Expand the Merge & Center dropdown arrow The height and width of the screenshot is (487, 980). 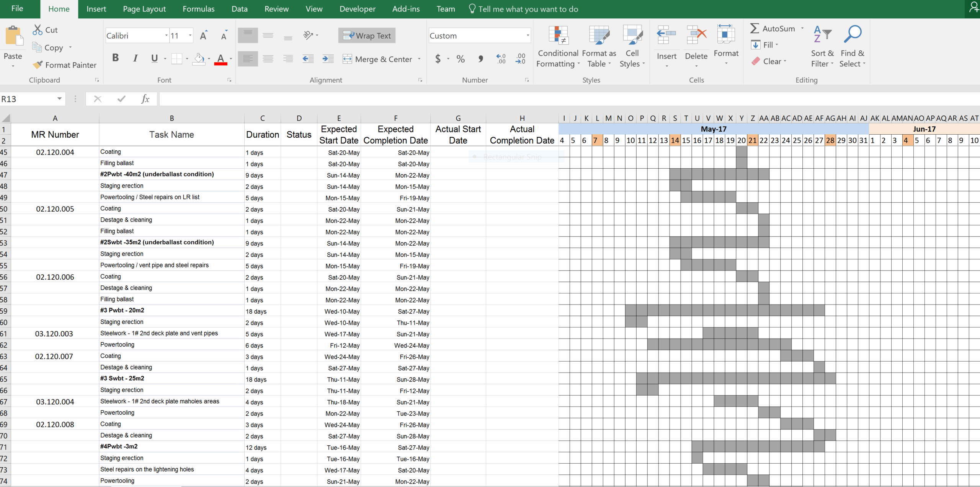point(419,59)
